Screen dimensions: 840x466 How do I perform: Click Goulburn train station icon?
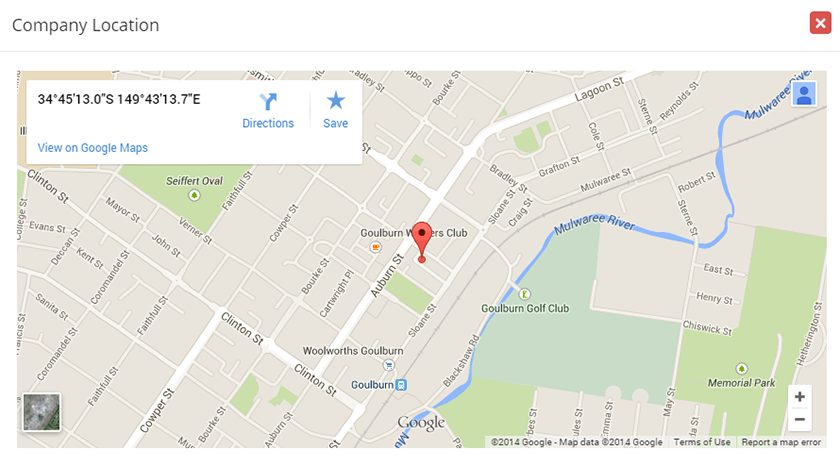click(x=401, y=385)
